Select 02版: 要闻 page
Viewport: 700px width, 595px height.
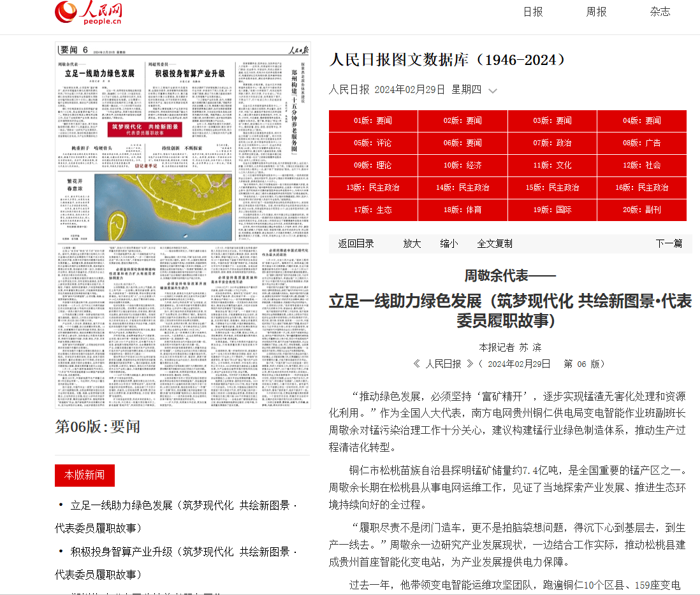(463, 121)
